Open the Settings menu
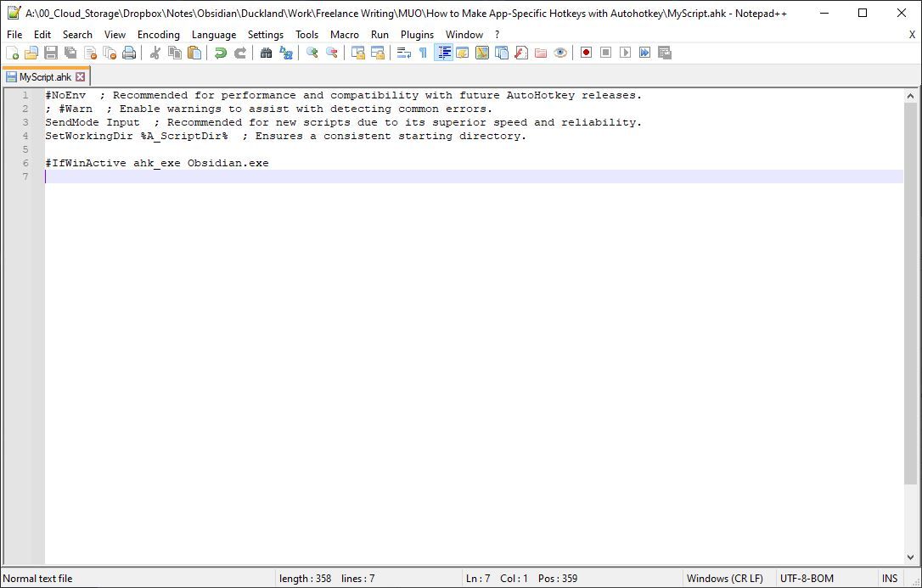This screenshot has height=588, width=922. (266, 35)
